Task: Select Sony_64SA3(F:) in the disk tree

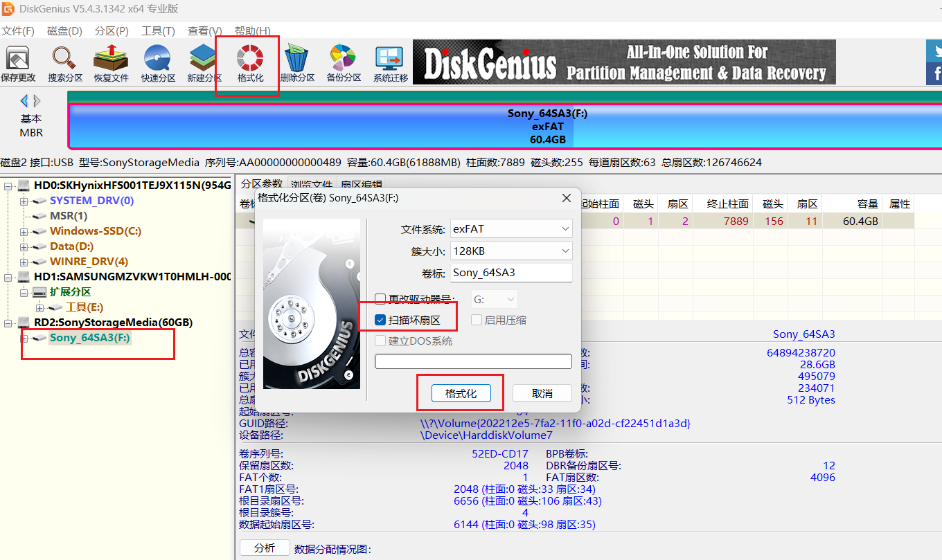Action: pyautogui.click(x=90, y=338)
